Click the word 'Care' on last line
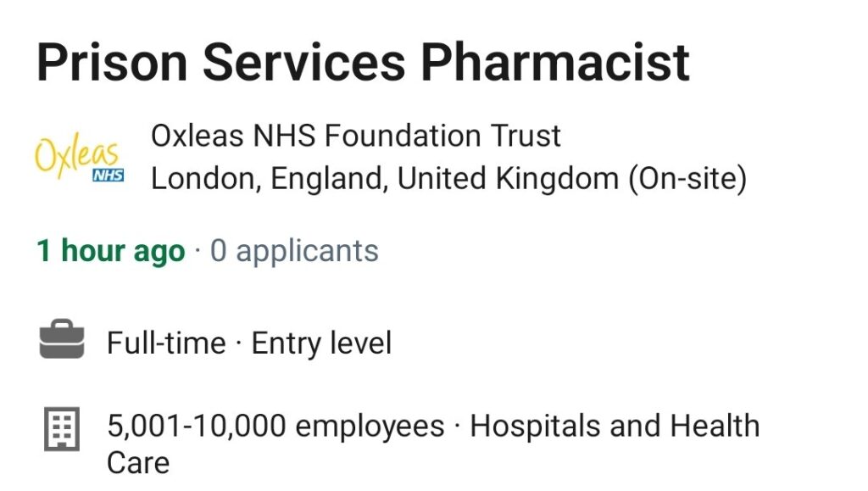868x491 pixels. click(138, 463)
